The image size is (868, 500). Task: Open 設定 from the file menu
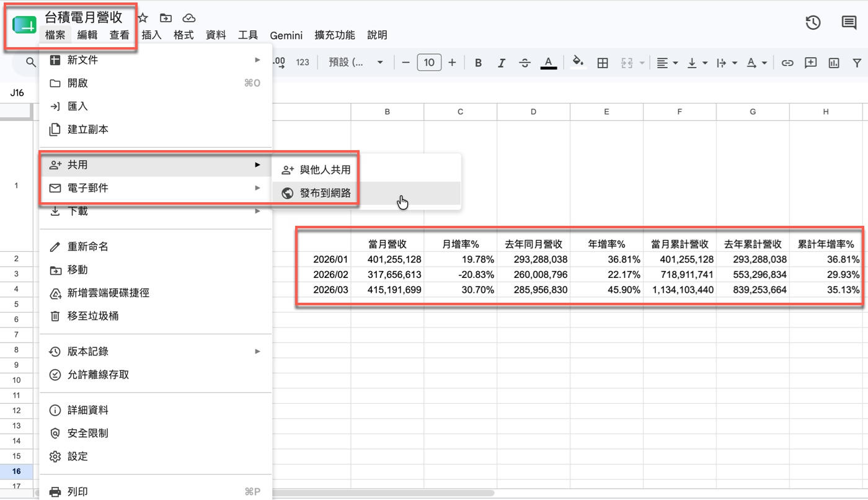tap(156, 457)
